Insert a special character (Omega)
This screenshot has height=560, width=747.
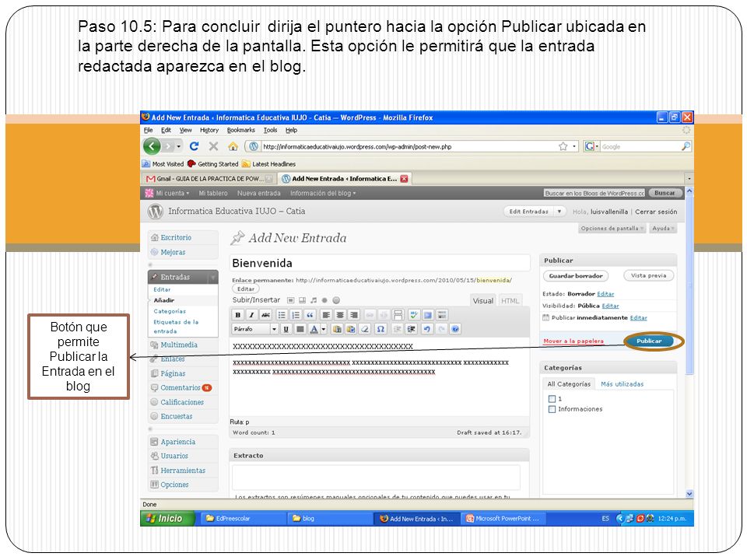tap(381, 329)
